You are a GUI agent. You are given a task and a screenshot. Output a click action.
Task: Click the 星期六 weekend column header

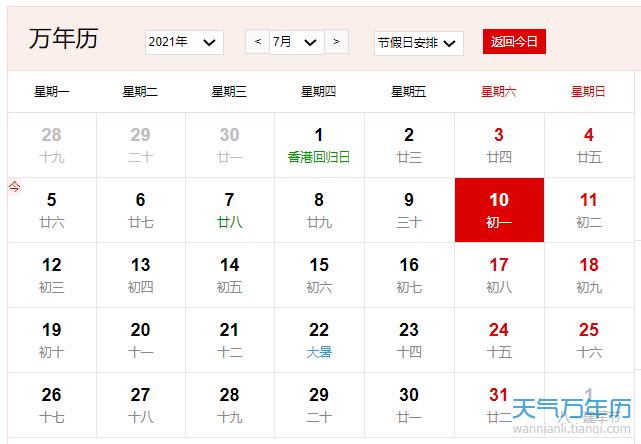[x=498, y=92]
